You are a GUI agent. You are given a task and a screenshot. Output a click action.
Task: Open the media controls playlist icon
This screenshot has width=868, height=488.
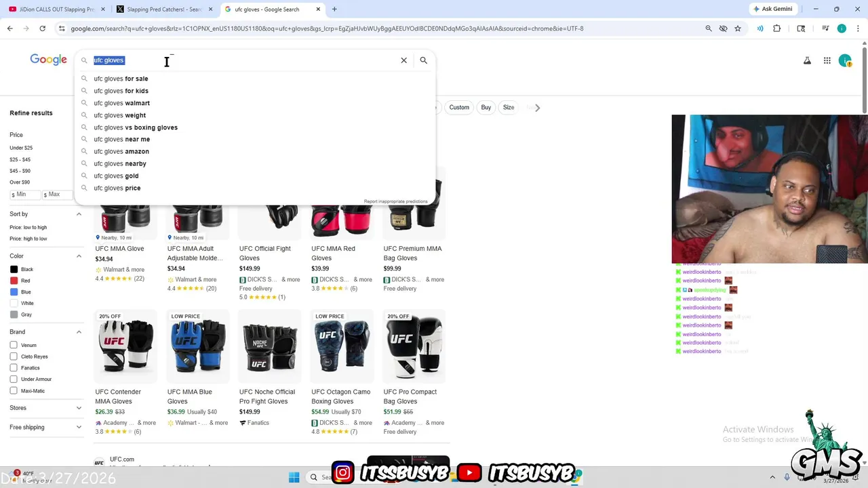(x=825, y=28)
